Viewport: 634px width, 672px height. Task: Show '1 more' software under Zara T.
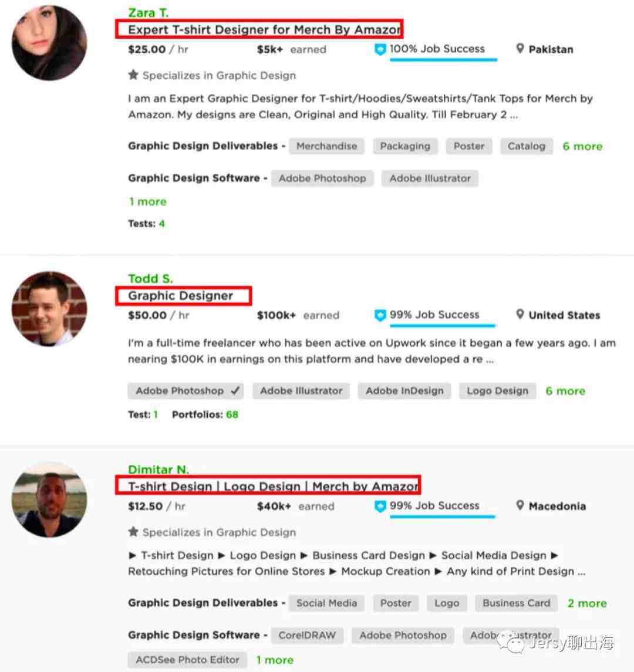pyautogui.click(x=147, y=201)
